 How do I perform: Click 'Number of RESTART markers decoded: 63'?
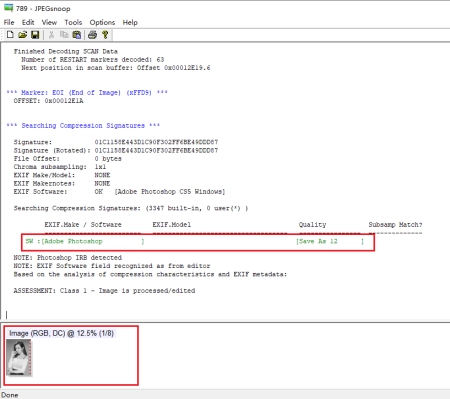tap(93, 59)
